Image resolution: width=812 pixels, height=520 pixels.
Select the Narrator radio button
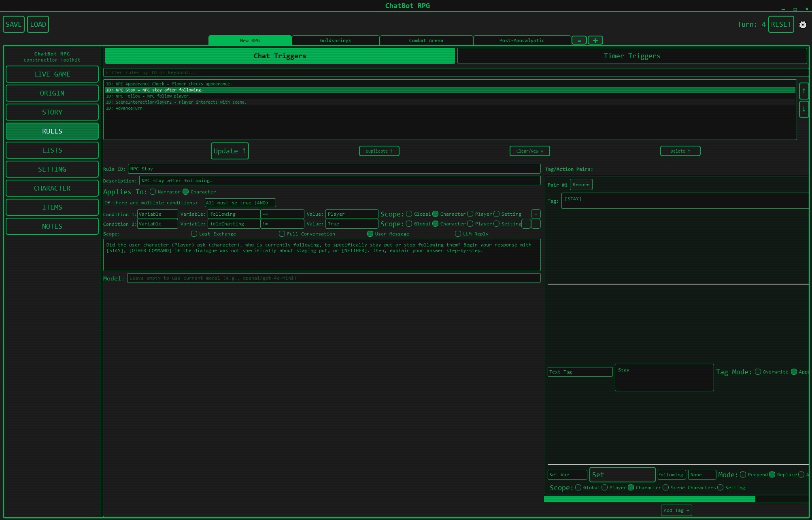tap(153, 192)
